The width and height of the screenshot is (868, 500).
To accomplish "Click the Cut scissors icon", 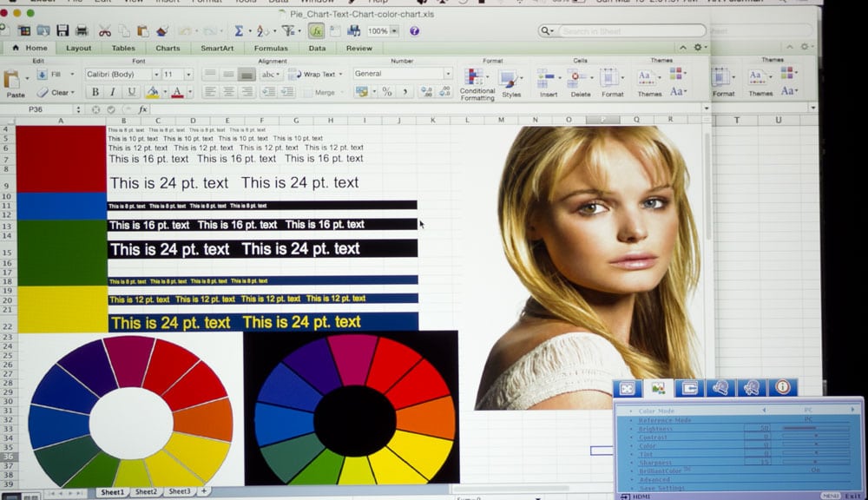I will [105, 30].
